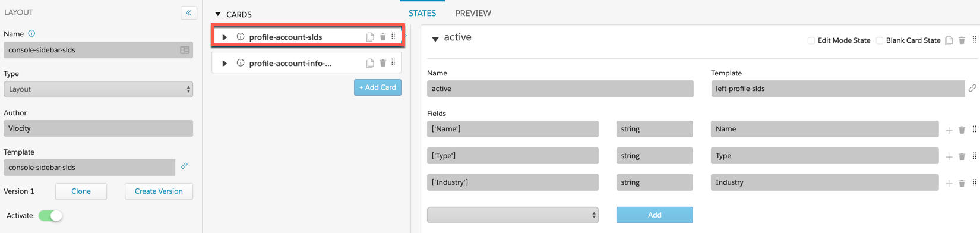
Task: Collapse the Layout panel with double-chevron icon
Action: pyautogui.click(x=189, y=12)
